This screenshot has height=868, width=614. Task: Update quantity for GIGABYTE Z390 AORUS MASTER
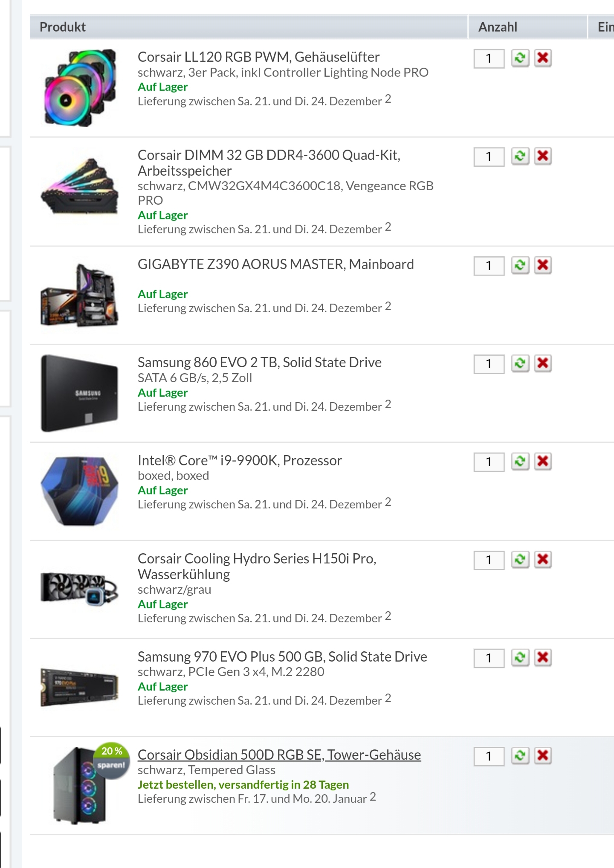pyautogui.click(x=520, y=265)
